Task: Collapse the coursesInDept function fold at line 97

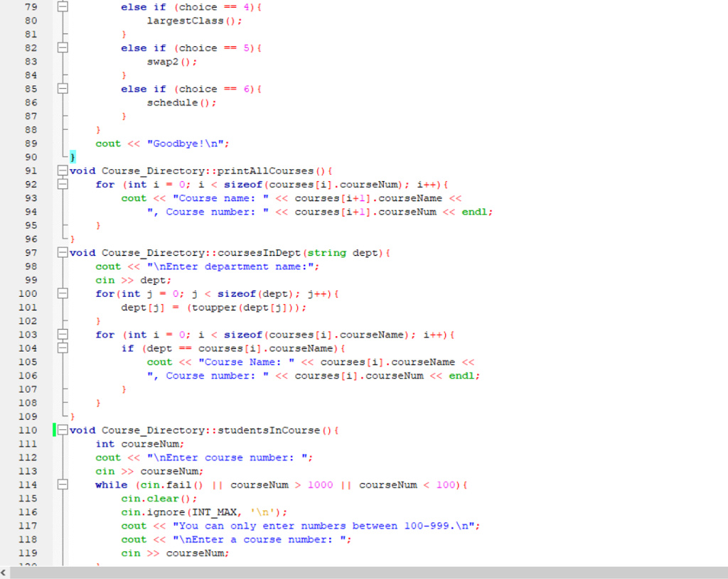Action: pyautogui.click(x=63, y=252)
